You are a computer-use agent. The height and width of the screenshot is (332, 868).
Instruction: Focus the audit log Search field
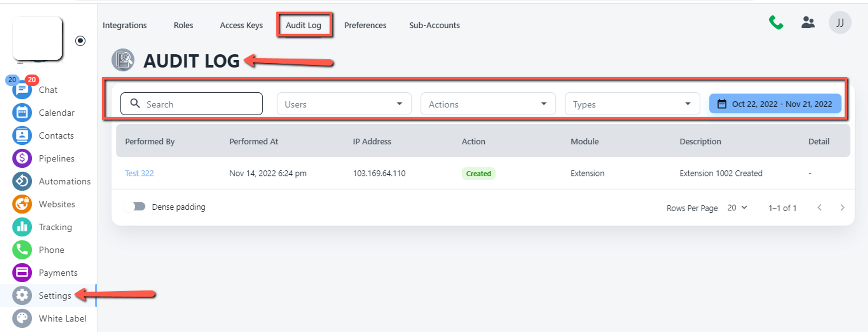pos(192,104)
